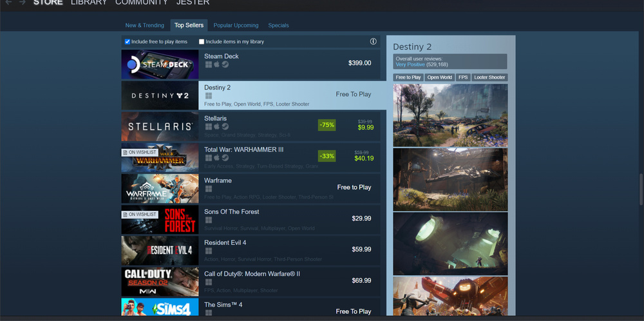Click the Stellaris -75% discount badge
The width and height of the screenshot is (644, 321).
327,125
